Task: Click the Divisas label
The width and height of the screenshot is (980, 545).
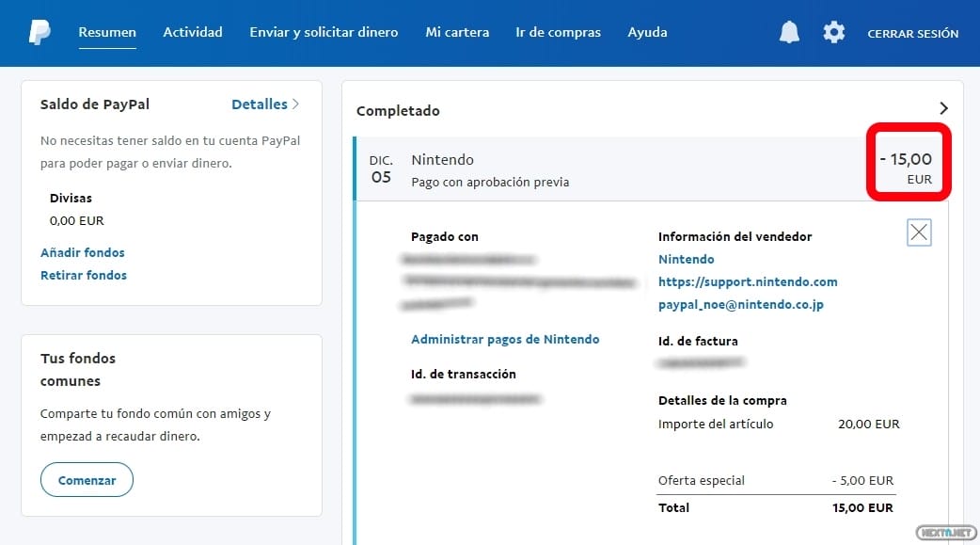Action: click(x=71, y=198)
